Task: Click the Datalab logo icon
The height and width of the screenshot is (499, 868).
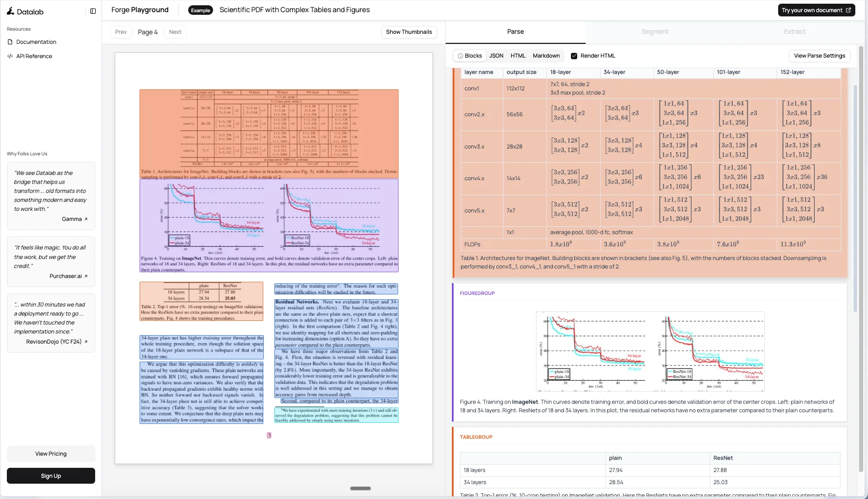Action: tap(10, 11)
